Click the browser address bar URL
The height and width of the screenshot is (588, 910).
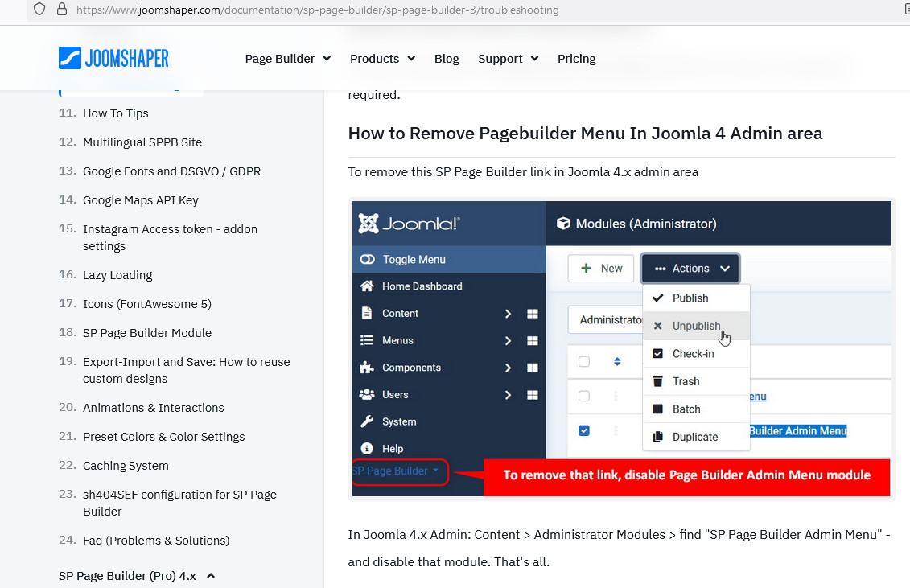coord(318,10)
